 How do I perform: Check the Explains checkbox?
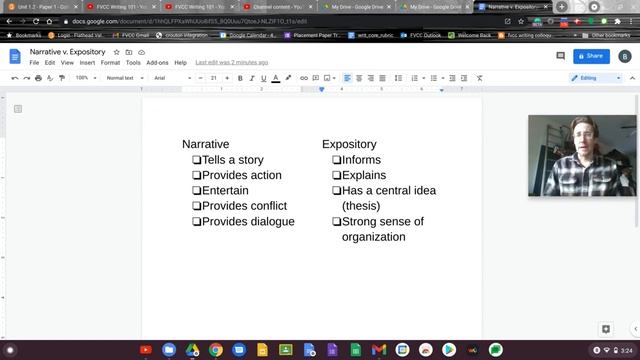pos(336,175)
